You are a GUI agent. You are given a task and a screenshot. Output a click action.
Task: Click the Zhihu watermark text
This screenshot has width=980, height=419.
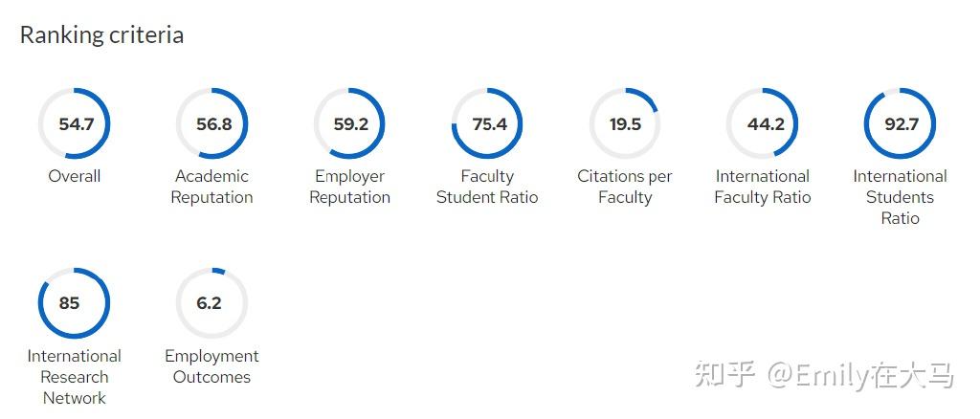pyautogui.click(x=824, y=375)
